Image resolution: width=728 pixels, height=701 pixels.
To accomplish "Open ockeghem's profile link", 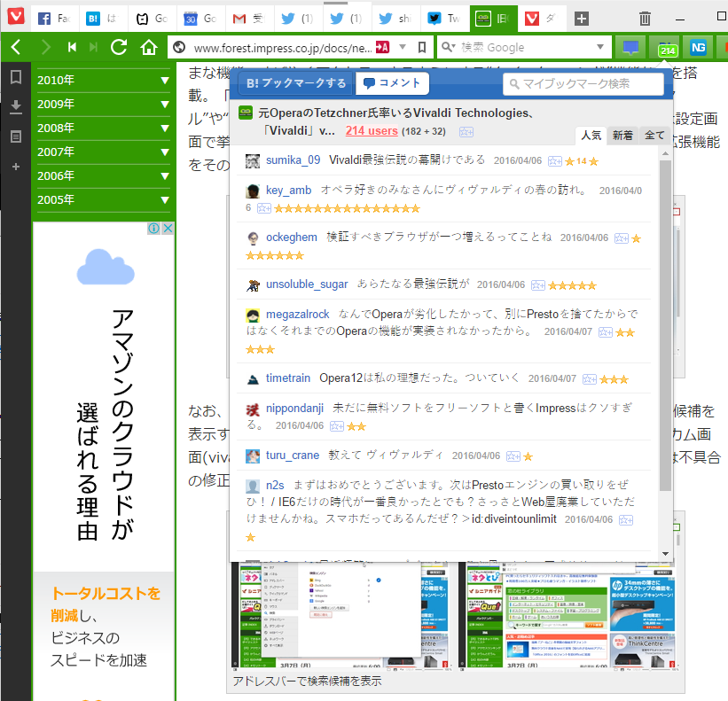I will click(x=292, y=238).
